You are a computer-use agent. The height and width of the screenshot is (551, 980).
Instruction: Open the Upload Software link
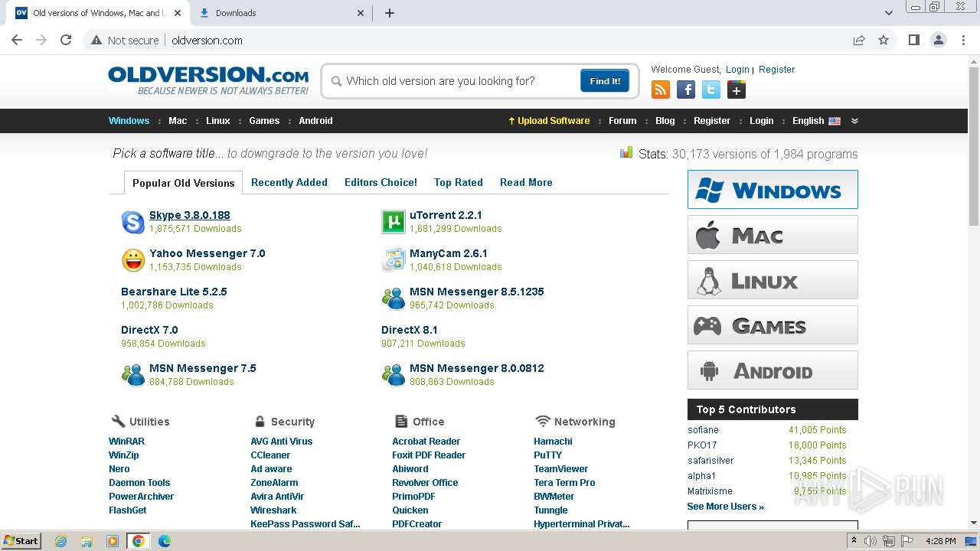pyautogui.click(x=549, y=121)
